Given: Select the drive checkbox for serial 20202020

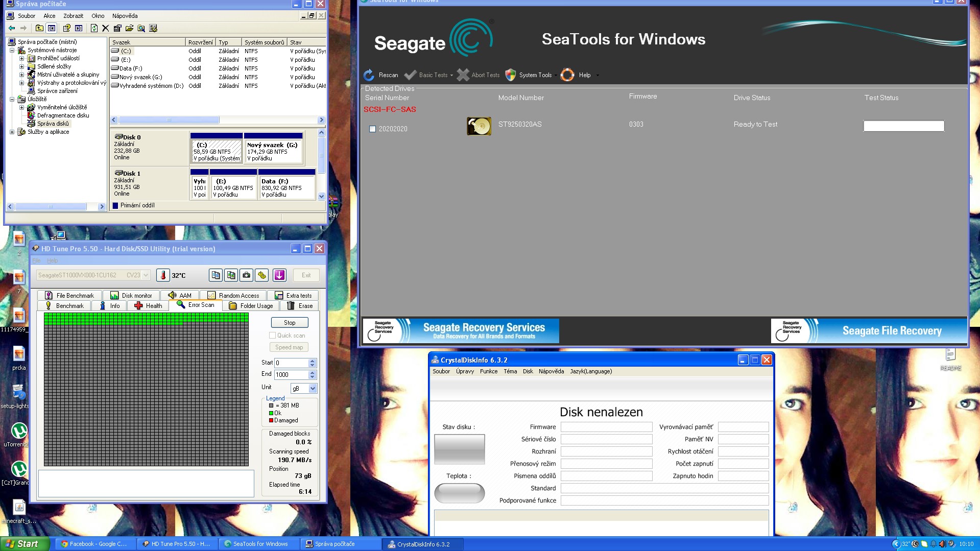Looking at the screenshot, I should tap(372, 129).
